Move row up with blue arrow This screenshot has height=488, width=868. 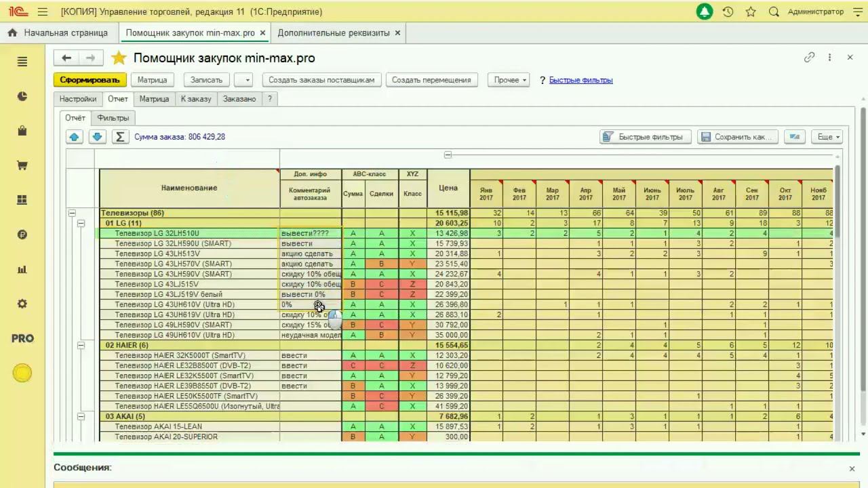point(75,137)
